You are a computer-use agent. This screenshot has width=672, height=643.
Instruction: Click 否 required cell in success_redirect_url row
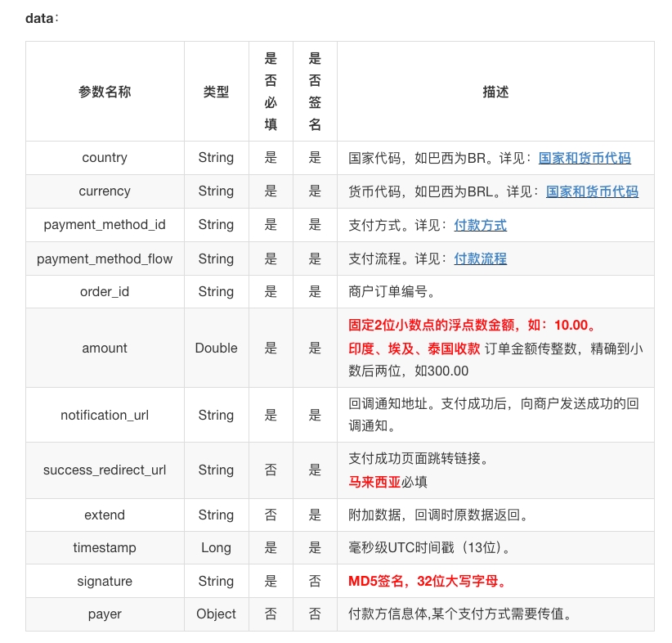pyautogui.click(x=271, y=470)
